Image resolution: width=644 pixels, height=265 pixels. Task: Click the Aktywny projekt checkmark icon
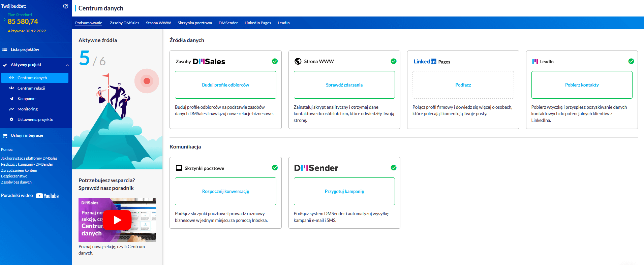click(x=5, y=65)
